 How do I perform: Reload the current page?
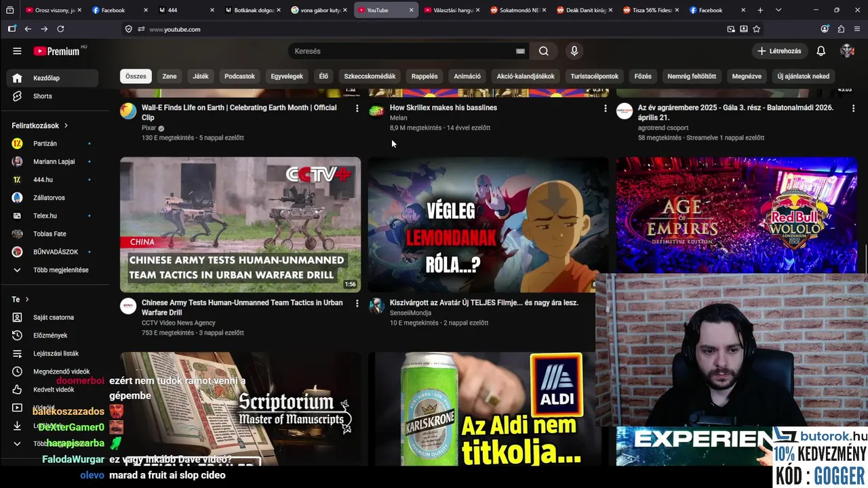[60, 29]
